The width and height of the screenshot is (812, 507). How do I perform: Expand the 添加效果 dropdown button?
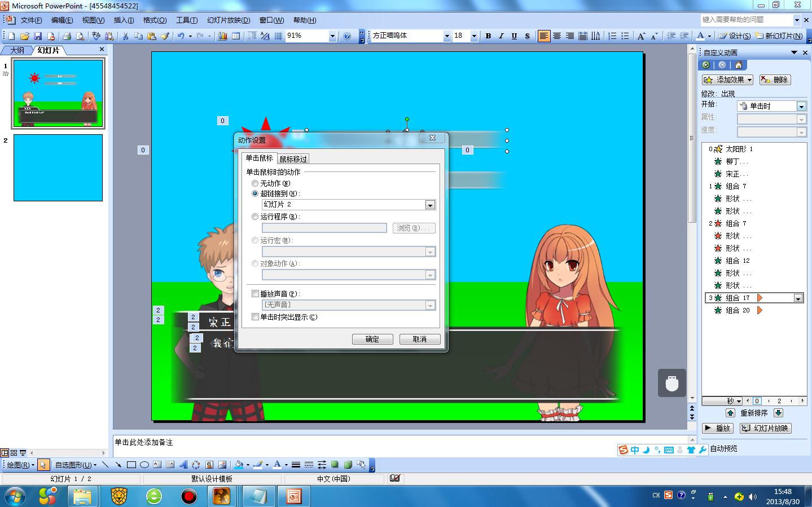[727, 80]
